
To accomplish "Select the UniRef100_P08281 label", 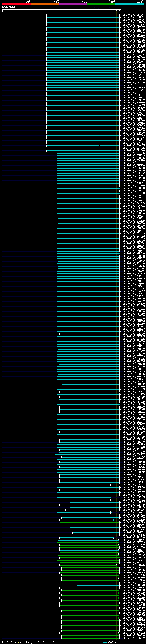I will [133, 63].
